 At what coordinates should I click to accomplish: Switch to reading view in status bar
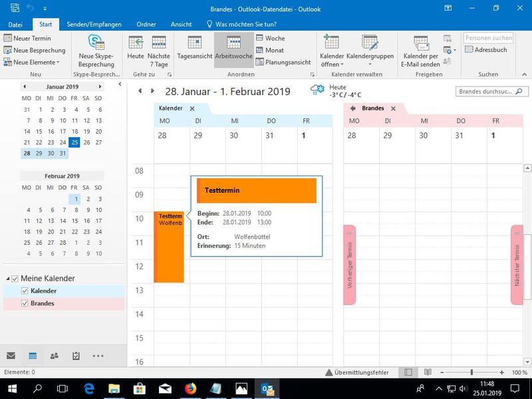tap(428, 372)
